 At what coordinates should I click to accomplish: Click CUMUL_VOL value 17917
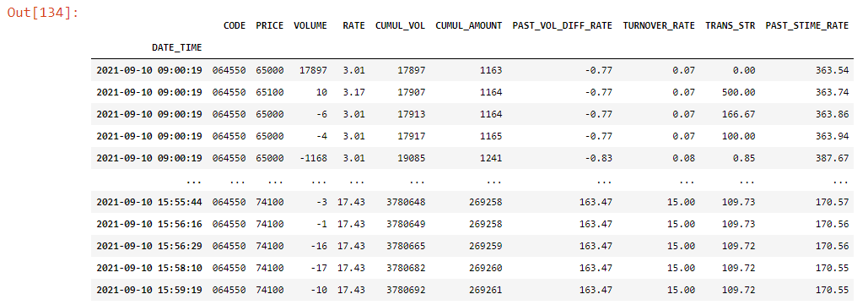[412, 136]
